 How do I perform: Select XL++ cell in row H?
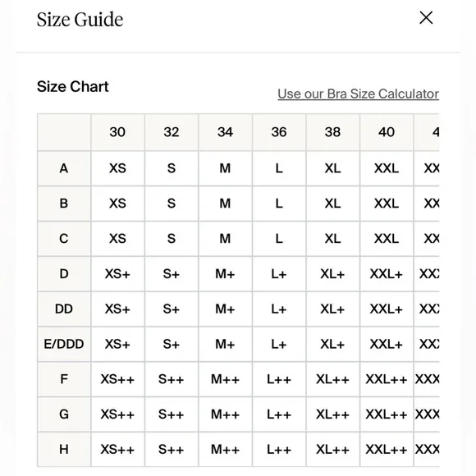coord(332,450)
